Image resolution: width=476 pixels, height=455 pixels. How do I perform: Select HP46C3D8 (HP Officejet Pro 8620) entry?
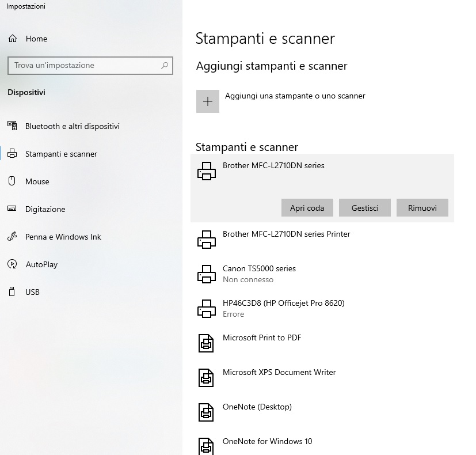(322, 309)
